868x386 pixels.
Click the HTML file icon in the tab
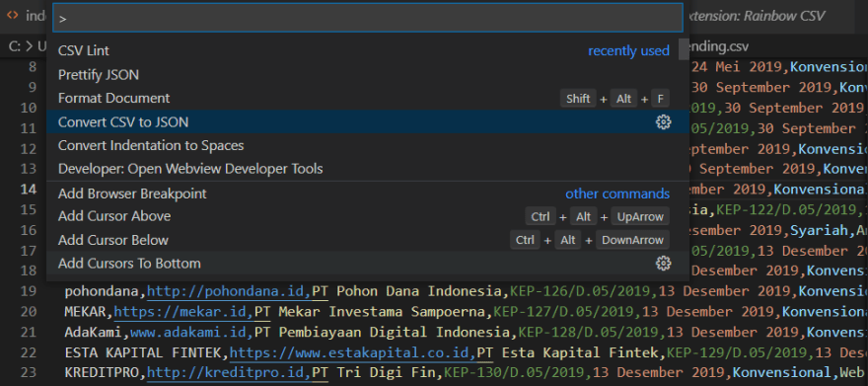tap(13, 15)
